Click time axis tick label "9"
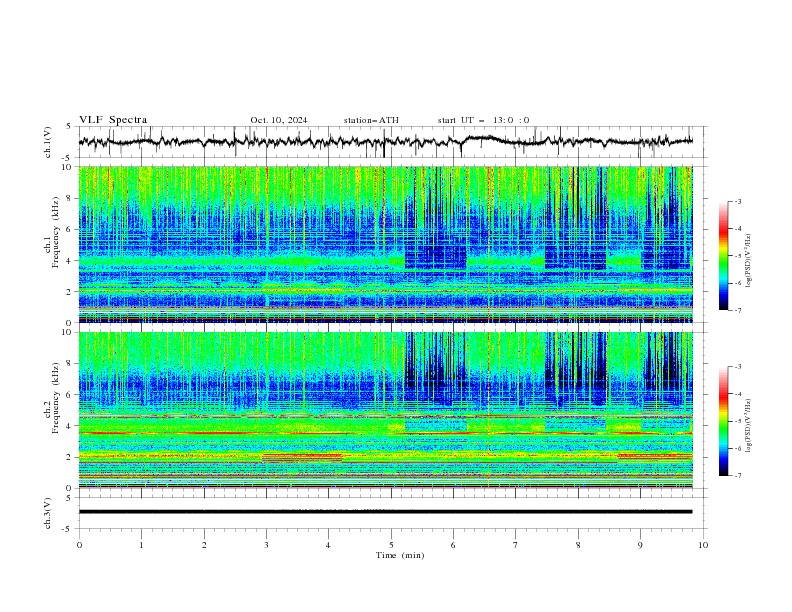This screenshot has width=792, height=612. (x=640, y=545)
